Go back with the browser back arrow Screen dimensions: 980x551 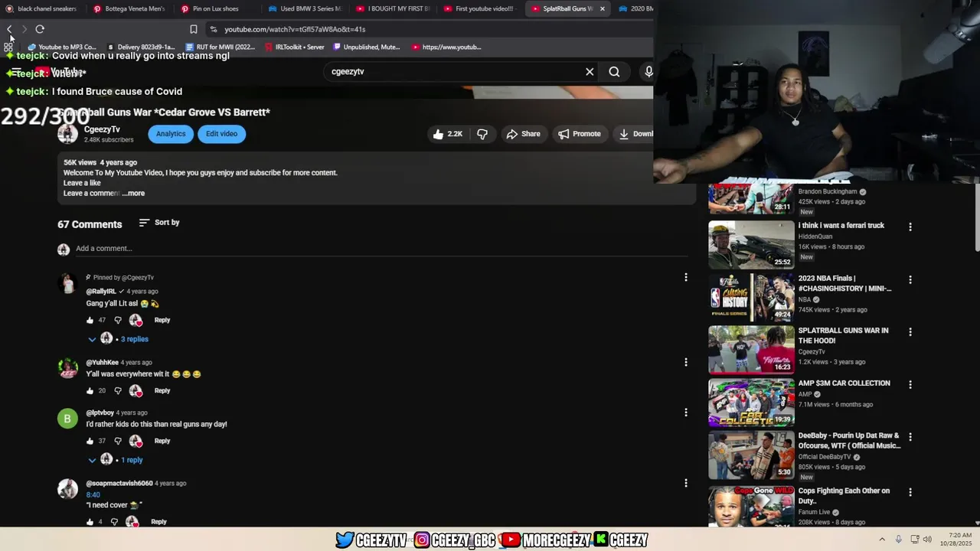(9, 29)
